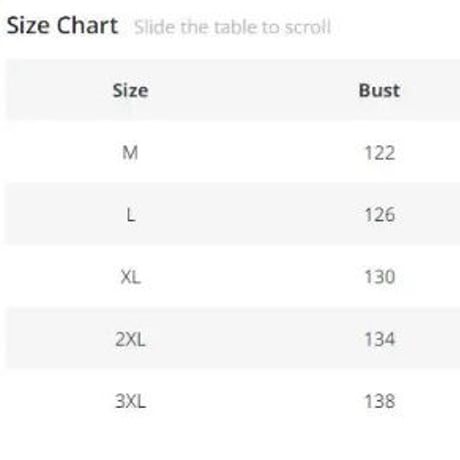Click the XL size cell
The height and width of the screenshot is (460, 460).
[131, 277]
